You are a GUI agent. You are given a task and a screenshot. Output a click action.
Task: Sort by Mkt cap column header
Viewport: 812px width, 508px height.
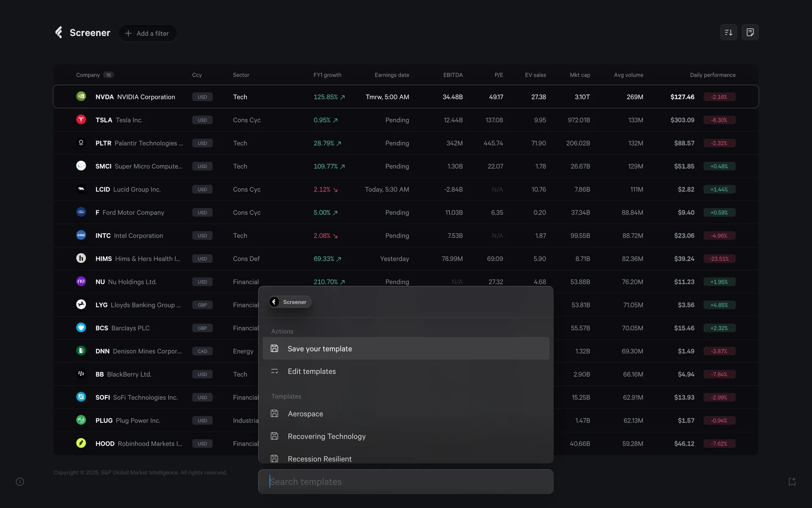579,75
